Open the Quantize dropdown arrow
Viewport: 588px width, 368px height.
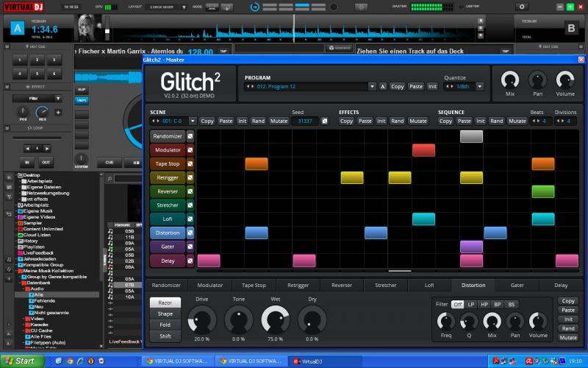pos(480,86)
